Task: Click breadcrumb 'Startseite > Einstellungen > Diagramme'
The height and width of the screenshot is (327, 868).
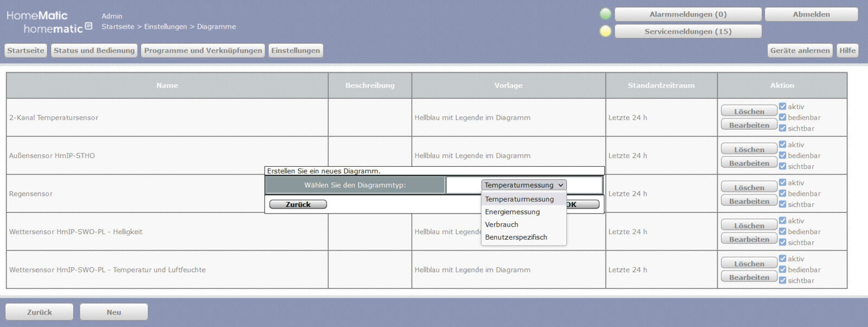Action: (169, 27)
